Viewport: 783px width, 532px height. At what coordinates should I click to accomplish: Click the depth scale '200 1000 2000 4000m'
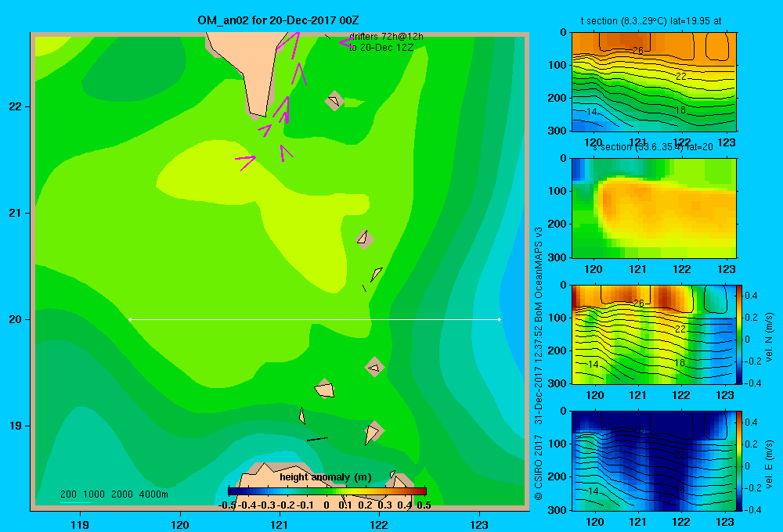[x=114, y=494]
